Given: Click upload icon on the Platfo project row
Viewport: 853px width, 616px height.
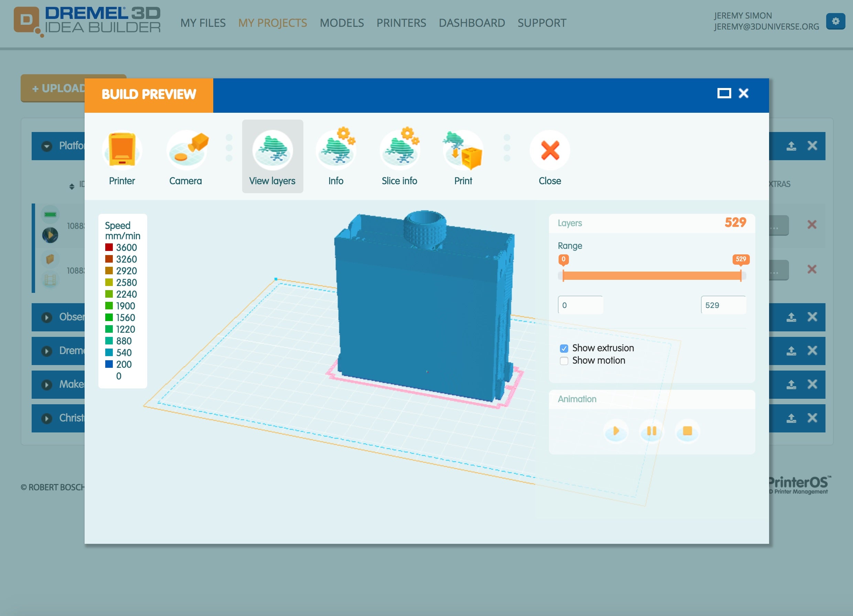Looking at the screenshot, I should coord(791,146).
